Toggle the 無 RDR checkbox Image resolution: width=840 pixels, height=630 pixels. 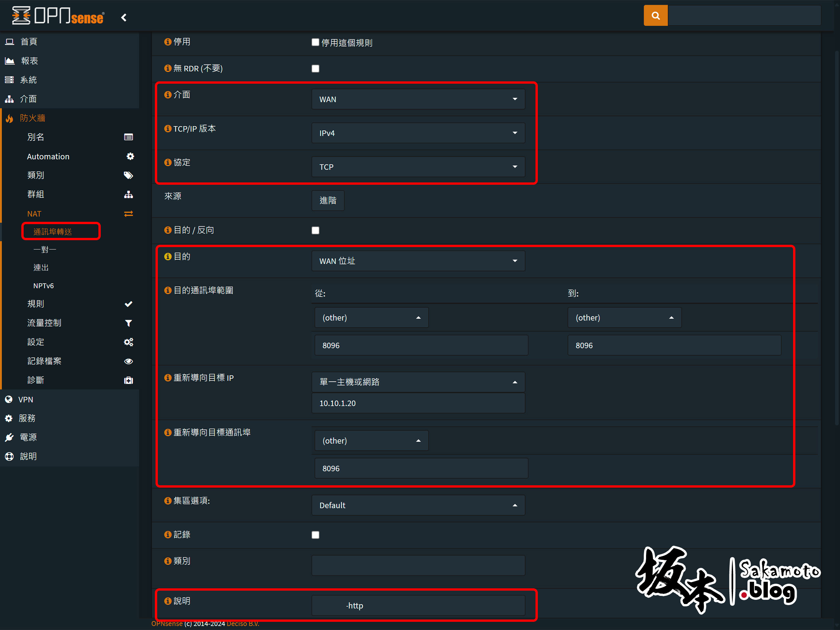click(x=315, y=69)
